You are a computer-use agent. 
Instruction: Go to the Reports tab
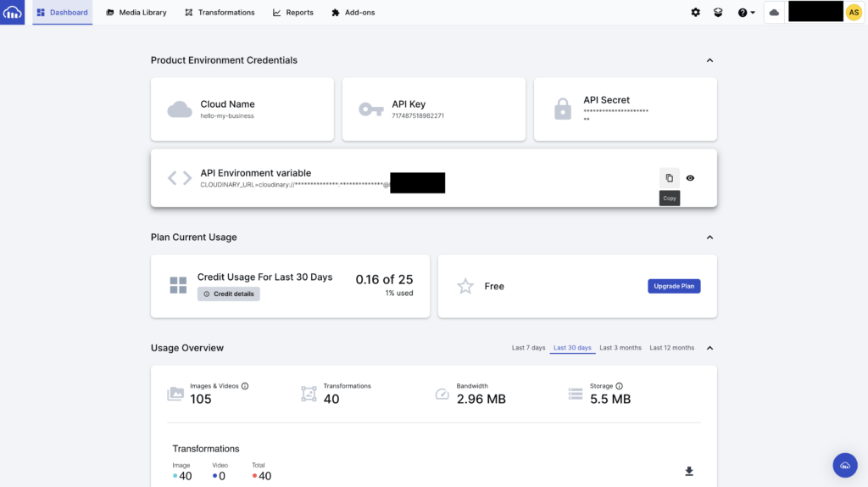coord(293,12)
